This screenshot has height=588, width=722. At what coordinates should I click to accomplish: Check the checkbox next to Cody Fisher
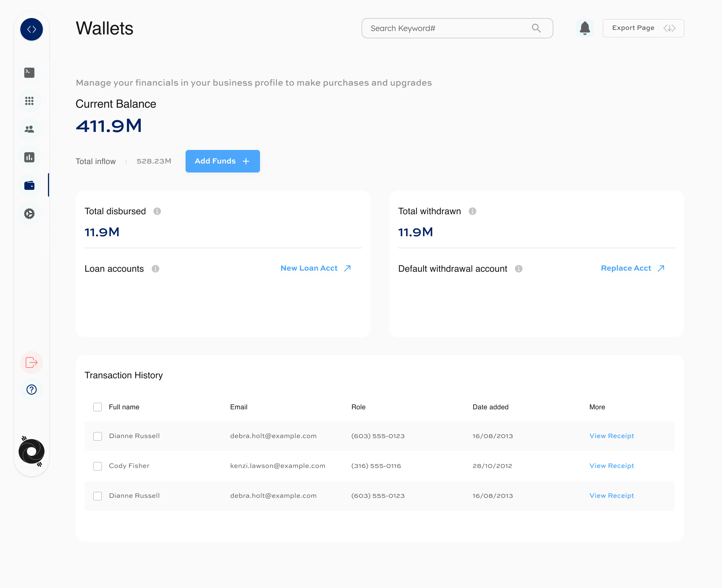pos(98,466)
